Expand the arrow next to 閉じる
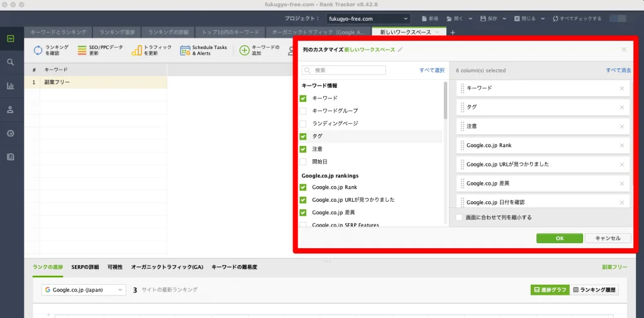This screenshot has height=318, width=644. 543,18
